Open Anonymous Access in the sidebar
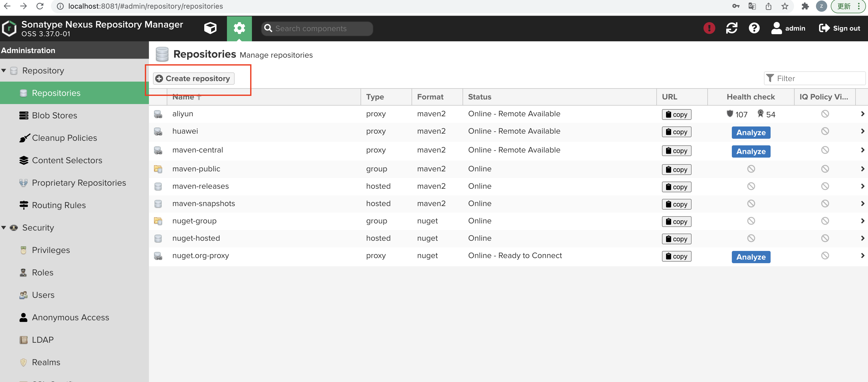The height and width of the screenshot is (382, 868). point(74,317)
